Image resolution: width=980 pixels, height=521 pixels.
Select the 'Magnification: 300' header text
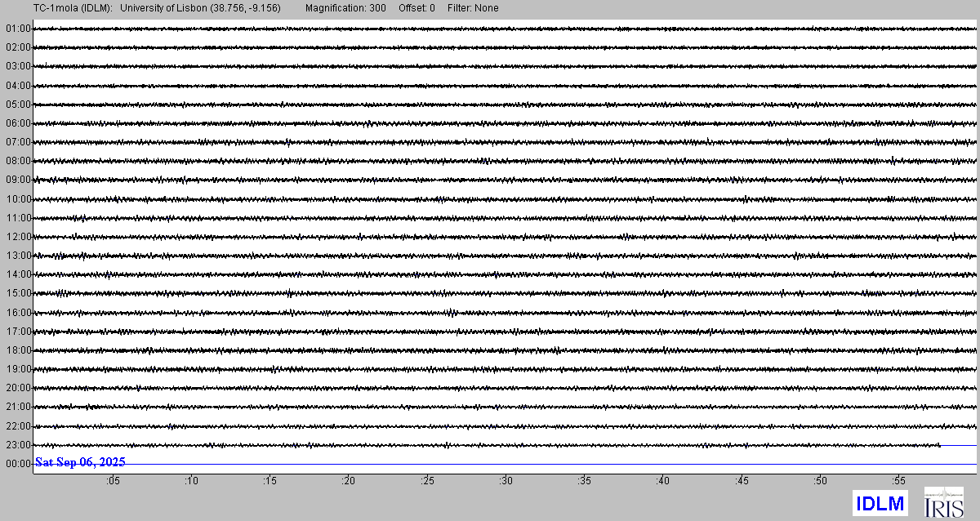[x=345, y=8]
